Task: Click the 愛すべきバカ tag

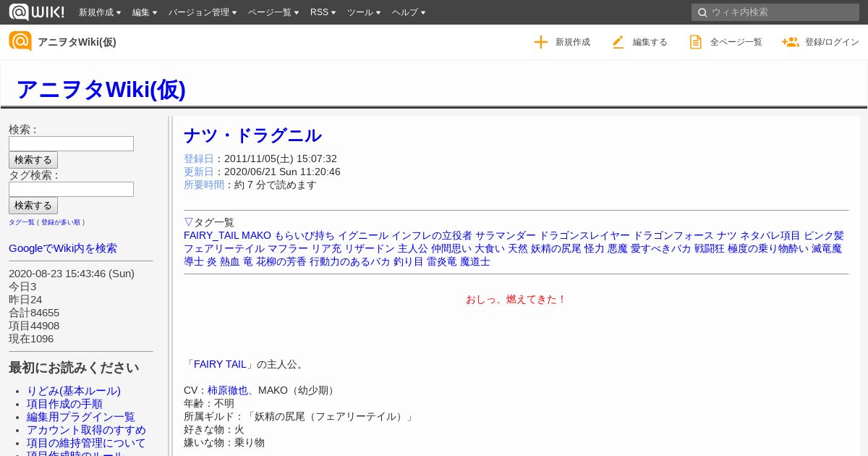Action: 661,248
